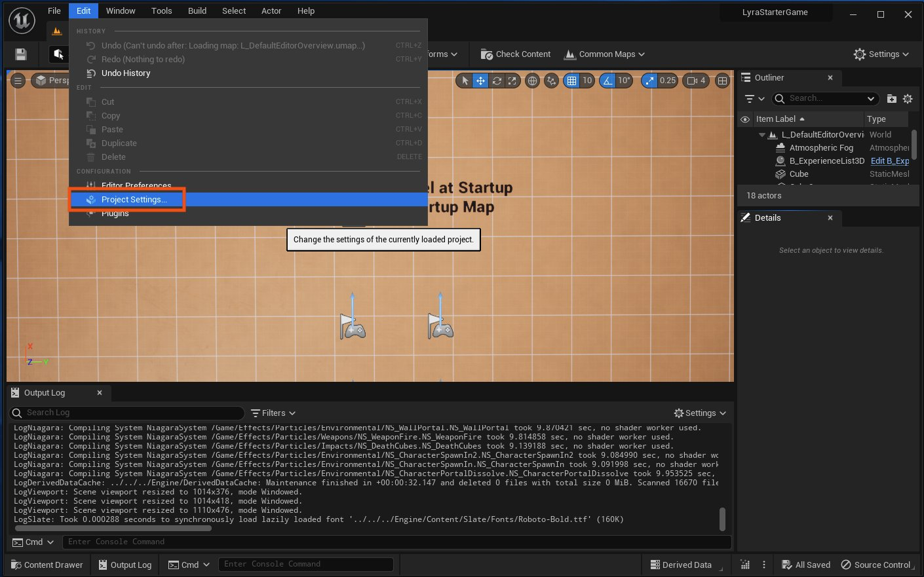
Task: Click the Details panel pencil icon
Action: point(746,217)
